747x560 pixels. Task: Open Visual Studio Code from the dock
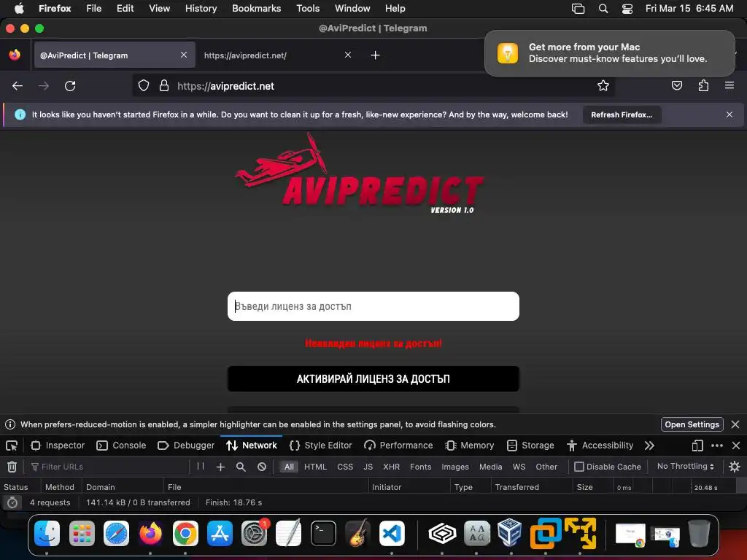392,533
